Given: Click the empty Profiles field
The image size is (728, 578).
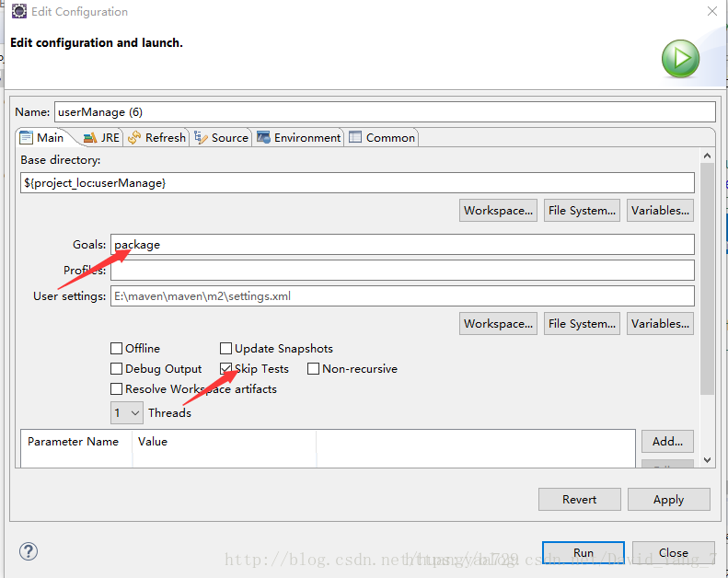Looking at the screenshot, I should [x=402, y=271].
